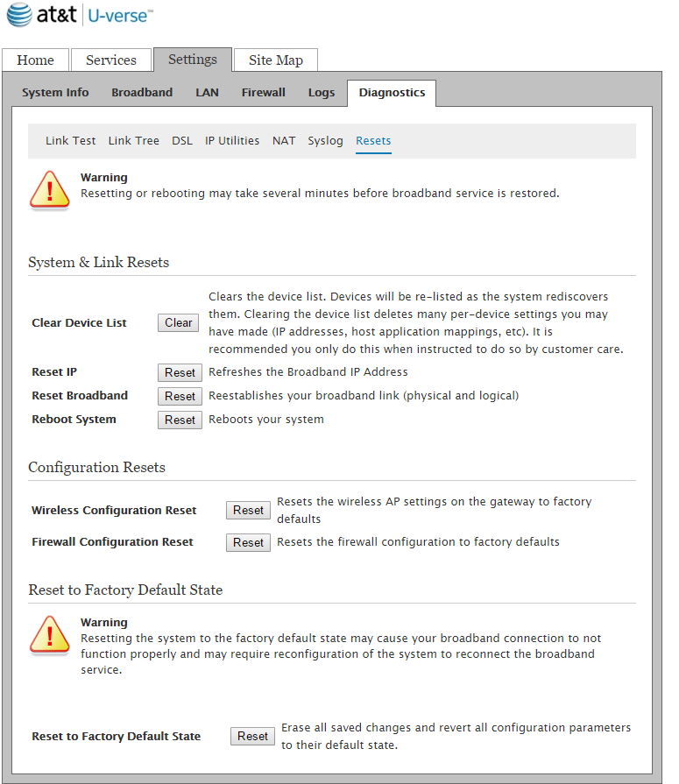Open the Link Test diagnostics page
679x784 pixels.
(x=71, y=141)
